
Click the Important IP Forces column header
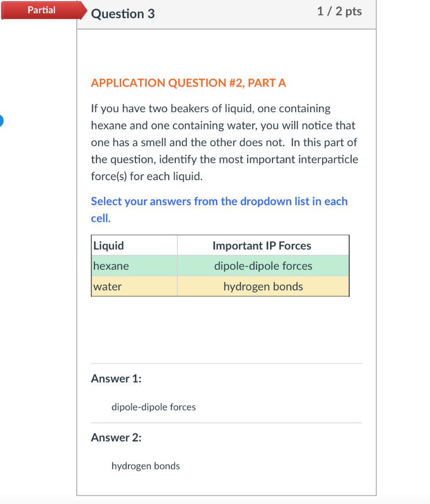pos(263,246)
